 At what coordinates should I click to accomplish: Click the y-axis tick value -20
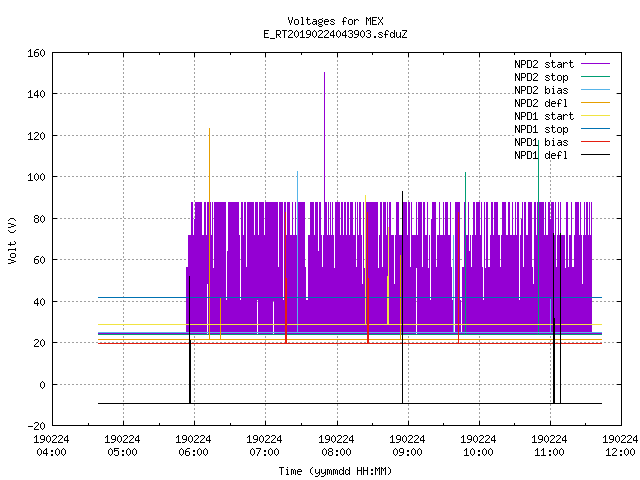coord(36,426)
